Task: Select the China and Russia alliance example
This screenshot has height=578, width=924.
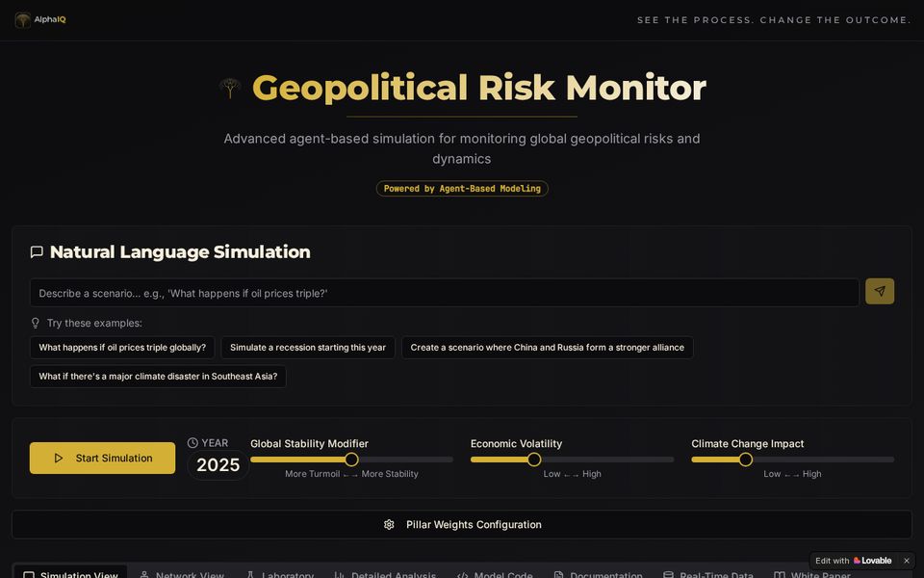Action: (x=548, y=348)
